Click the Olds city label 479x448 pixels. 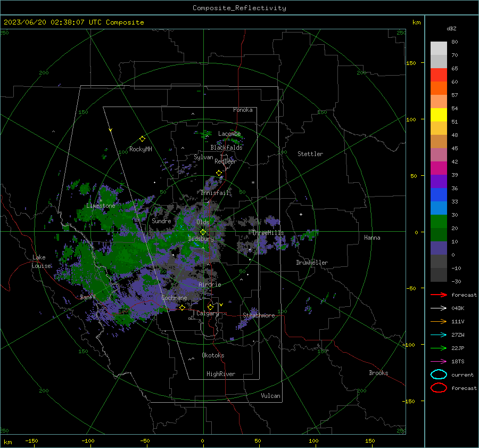click(x=203, y=222)
